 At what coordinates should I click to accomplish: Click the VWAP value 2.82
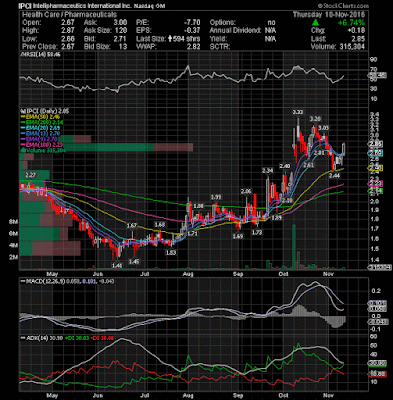[193, 47]
